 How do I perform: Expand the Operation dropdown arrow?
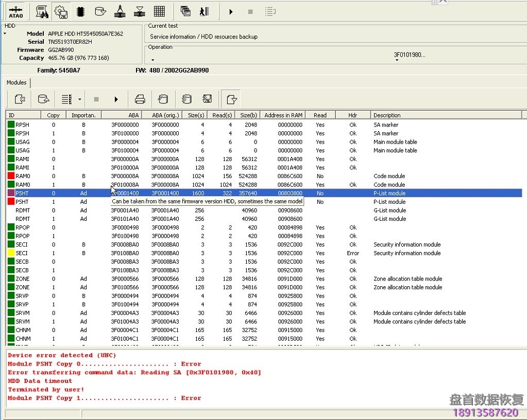point(152,60)
